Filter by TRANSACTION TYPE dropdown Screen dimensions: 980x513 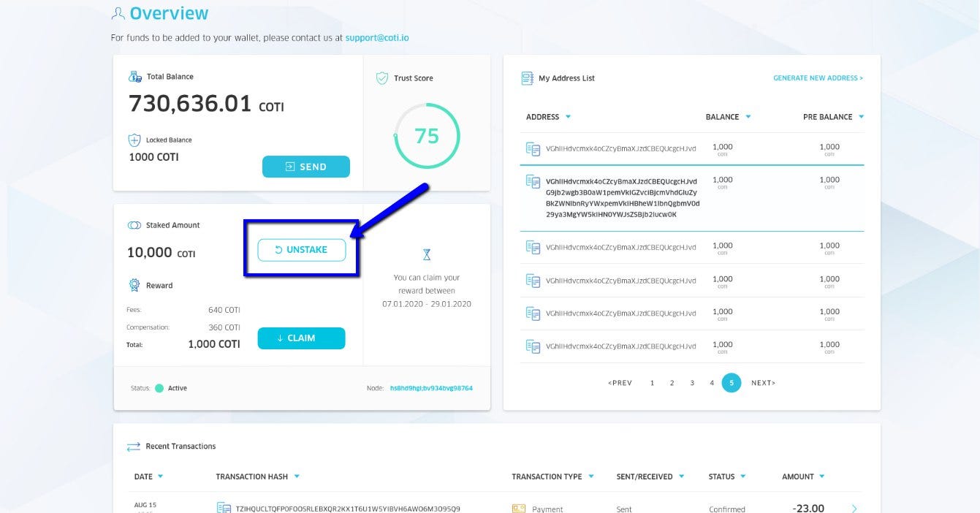coord(591,476)
